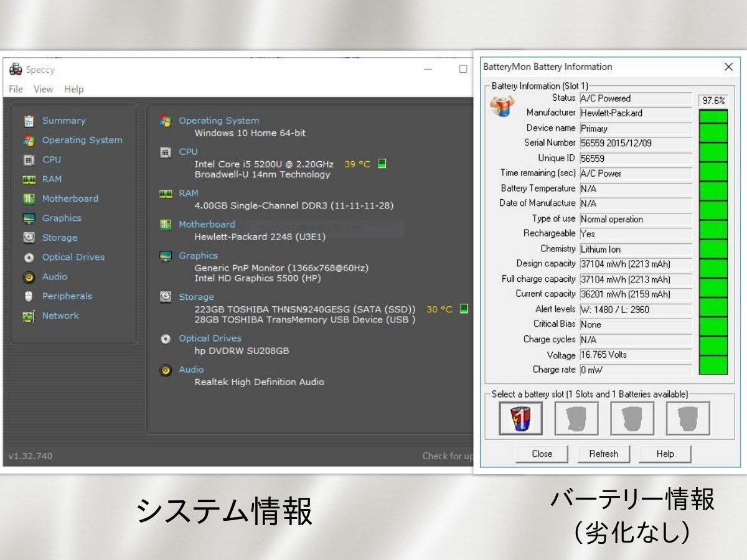
Task: Click the Summary icon in Speccy sidebar
Action: pos(29,121)
